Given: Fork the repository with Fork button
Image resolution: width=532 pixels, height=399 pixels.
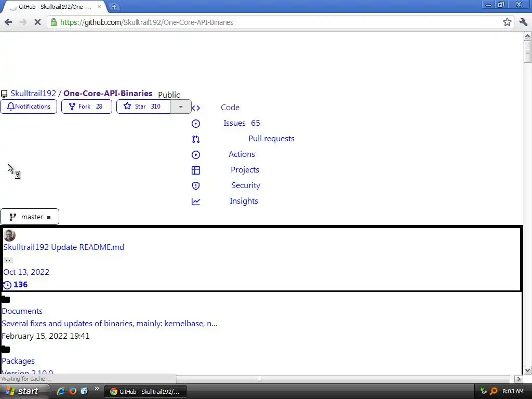Looking at the screenshot, I should 87,107.
